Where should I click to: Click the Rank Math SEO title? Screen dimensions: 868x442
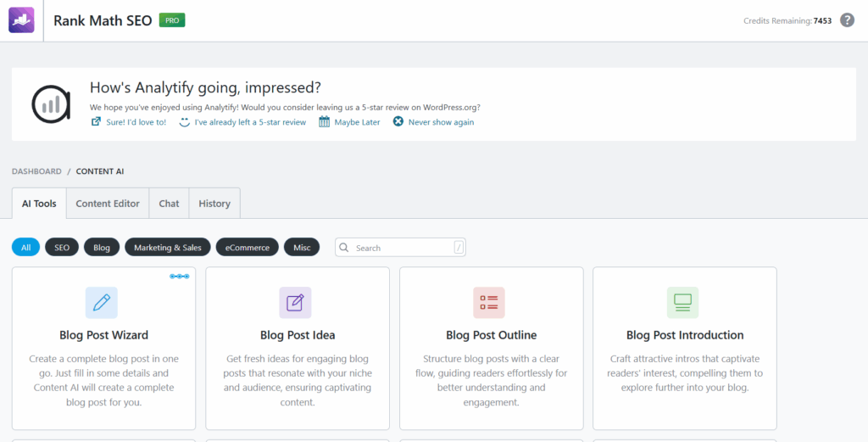coord(103,20)
